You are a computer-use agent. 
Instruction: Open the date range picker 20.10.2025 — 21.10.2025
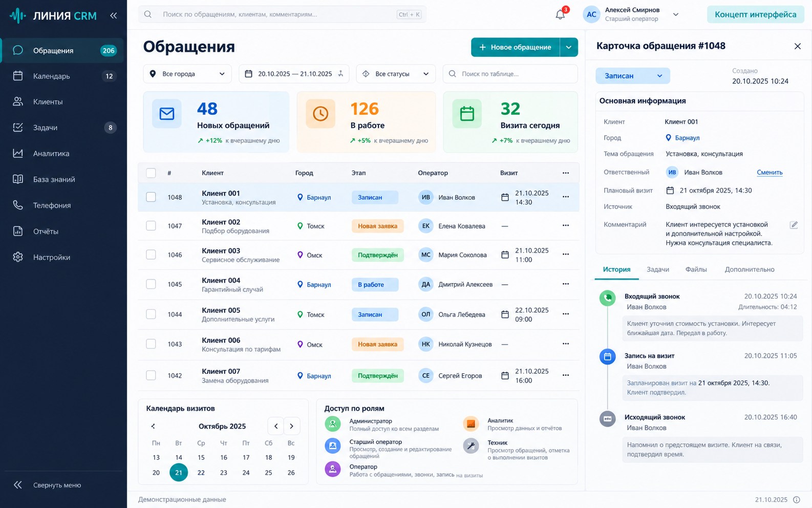tap(294, 74)
